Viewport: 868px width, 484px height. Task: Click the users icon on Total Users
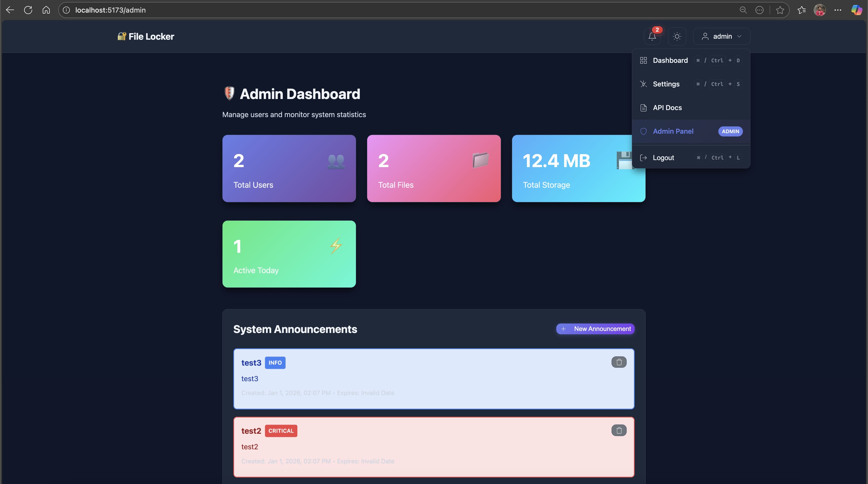pos(336,161)
